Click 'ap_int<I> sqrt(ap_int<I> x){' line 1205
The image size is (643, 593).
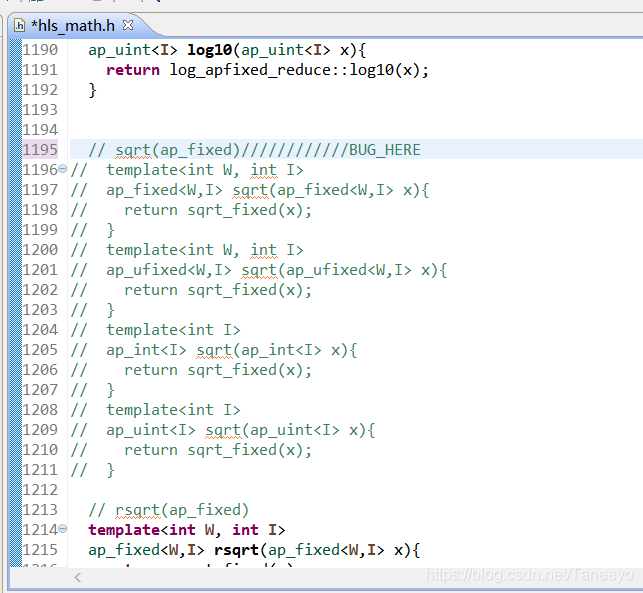[x=232, y=350]
